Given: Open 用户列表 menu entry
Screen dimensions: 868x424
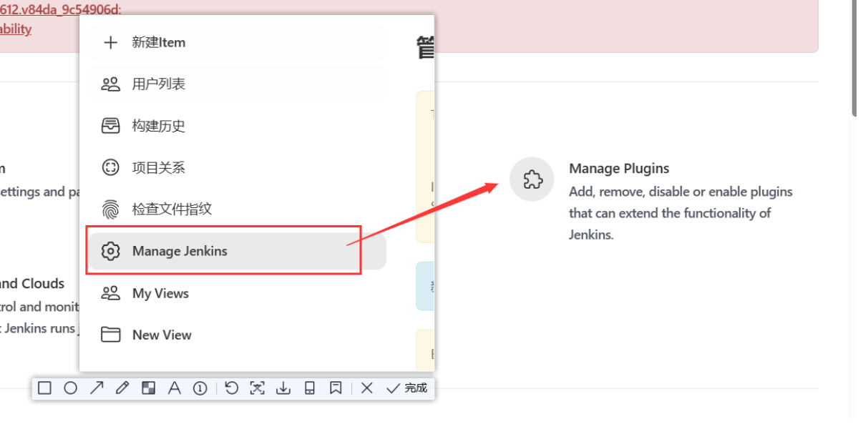Looking at the screenshot, I should pos(238,84).
